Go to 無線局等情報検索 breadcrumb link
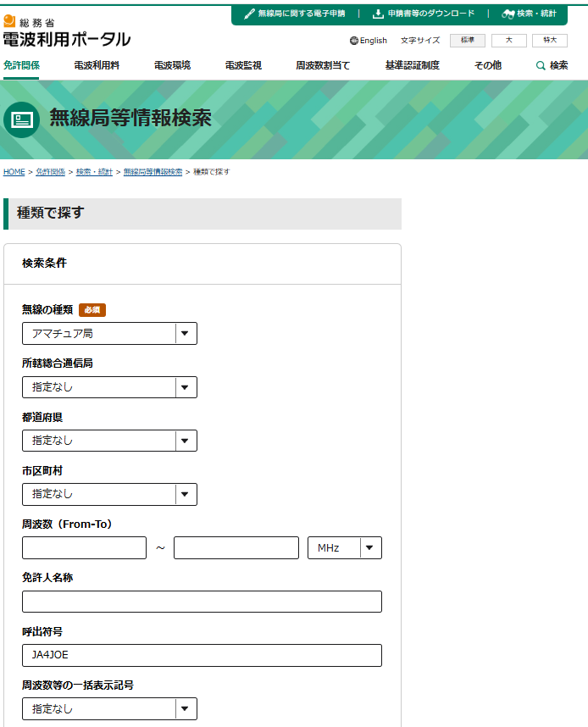This screenshot has height=727, width=588. [x=153, y=172]
